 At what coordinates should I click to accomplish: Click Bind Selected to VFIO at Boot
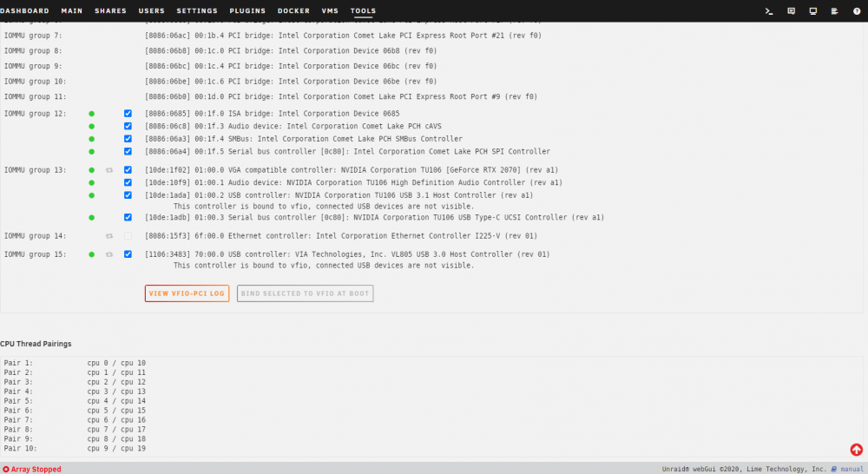point(305,293)
